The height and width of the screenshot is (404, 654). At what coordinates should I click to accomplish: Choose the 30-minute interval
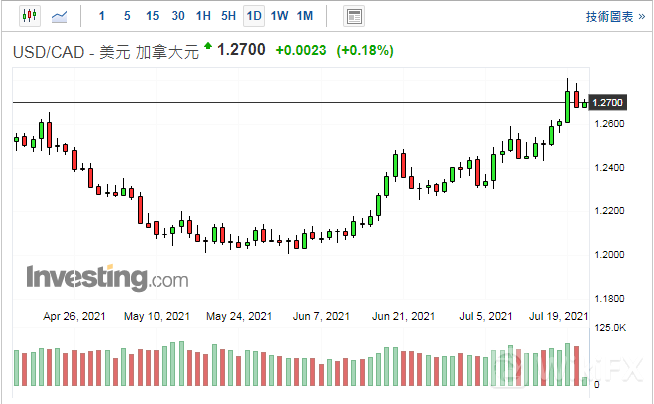click(178, 16)
